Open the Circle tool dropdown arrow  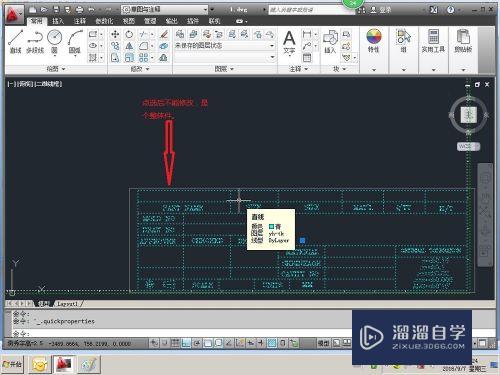(54, 56)
